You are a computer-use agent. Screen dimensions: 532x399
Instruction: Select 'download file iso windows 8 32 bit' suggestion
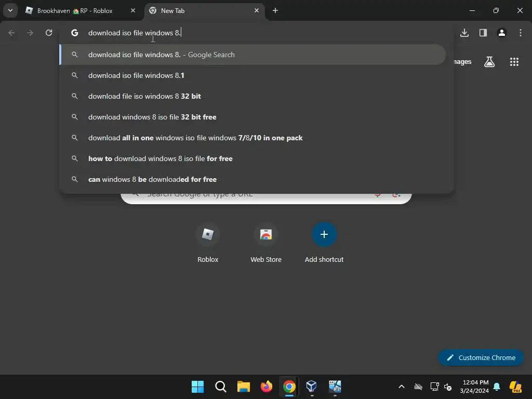(253, 96)
